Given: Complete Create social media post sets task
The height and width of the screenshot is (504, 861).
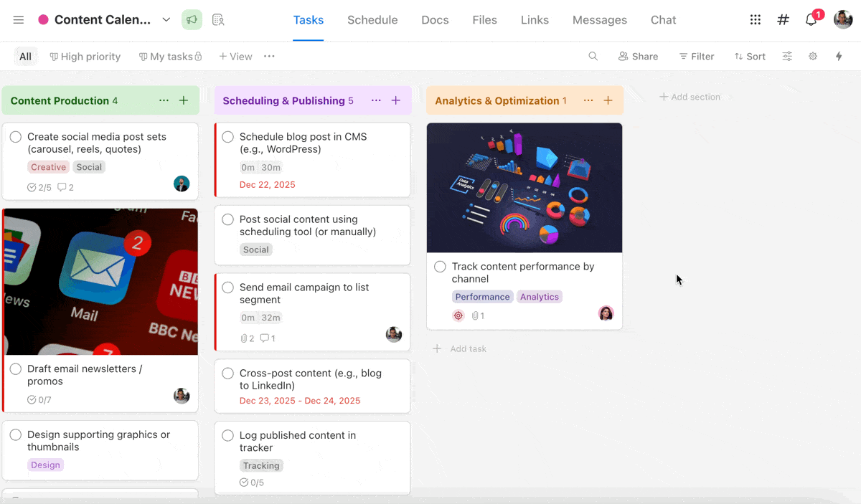Looking at the screenshot, I should [16, 137].
